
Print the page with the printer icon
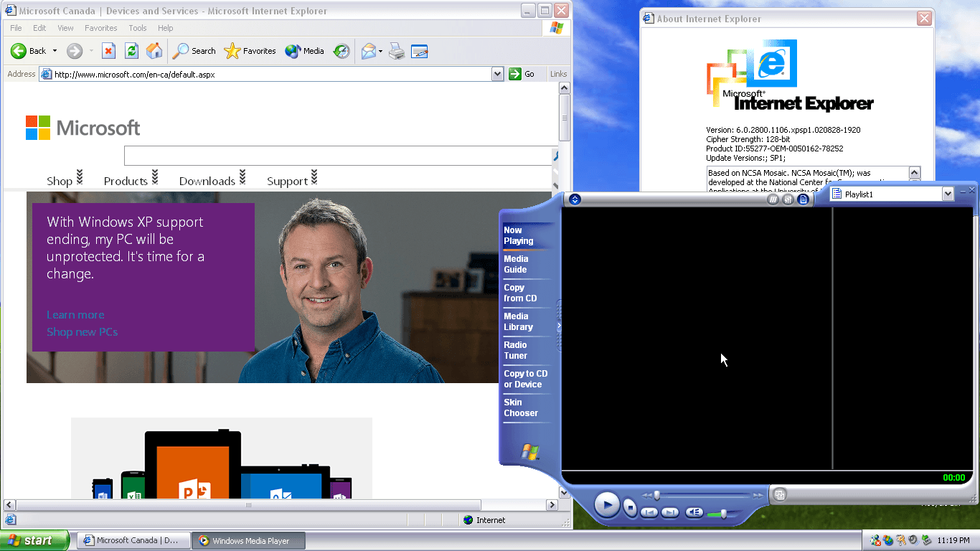pyautogui.click(x=397, y=51)
